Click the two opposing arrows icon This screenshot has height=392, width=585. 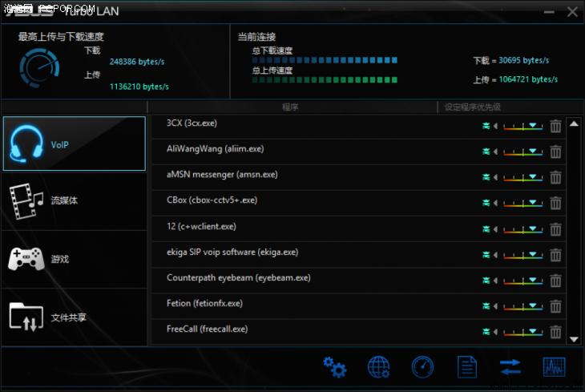(x=510, y=367)
